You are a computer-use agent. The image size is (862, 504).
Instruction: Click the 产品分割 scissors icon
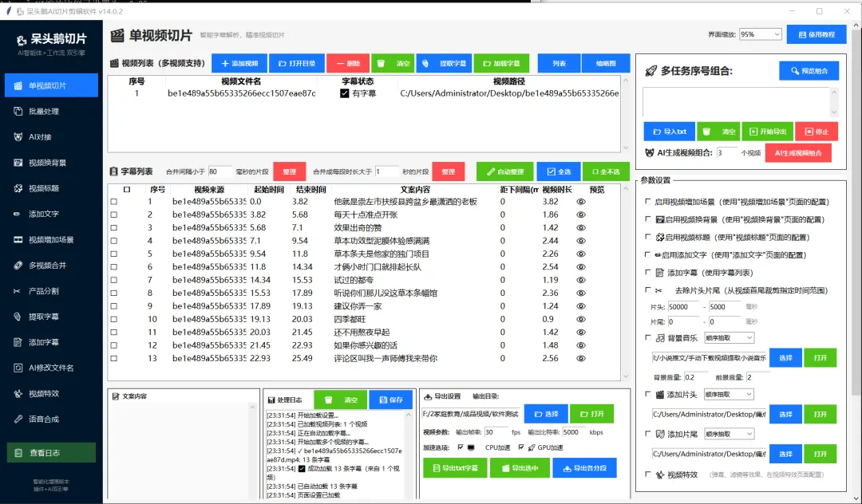click(x=18, y=291)
